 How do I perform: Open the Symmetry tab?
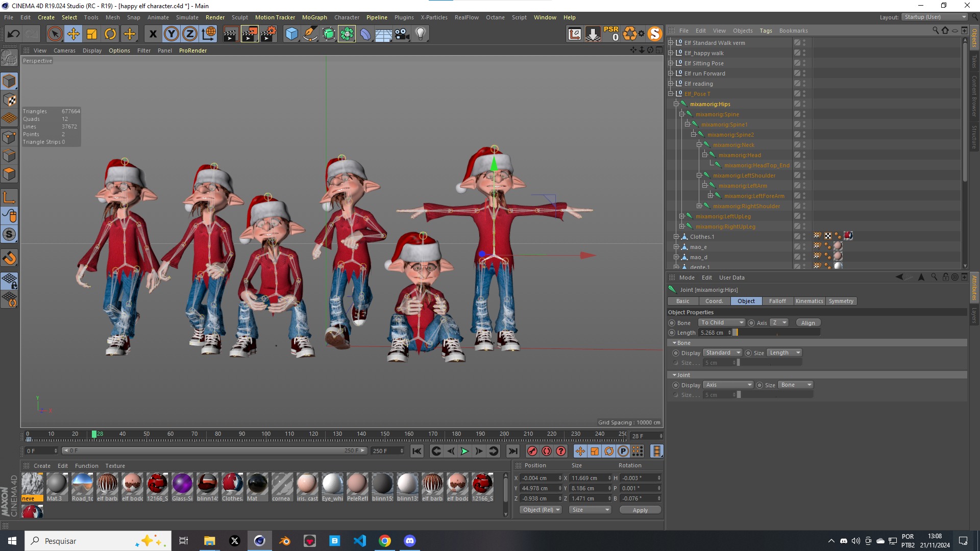(841, 301)
